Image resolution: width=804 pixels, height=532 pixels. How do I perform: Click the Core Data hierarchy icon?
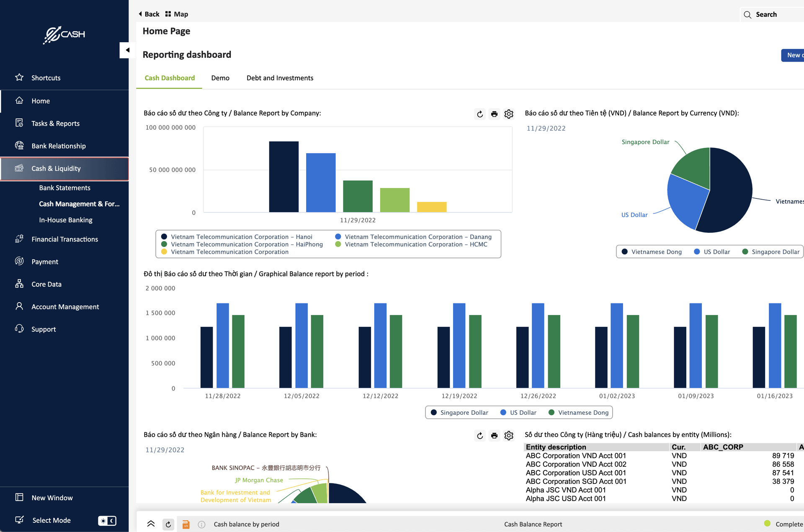[19, 284]
